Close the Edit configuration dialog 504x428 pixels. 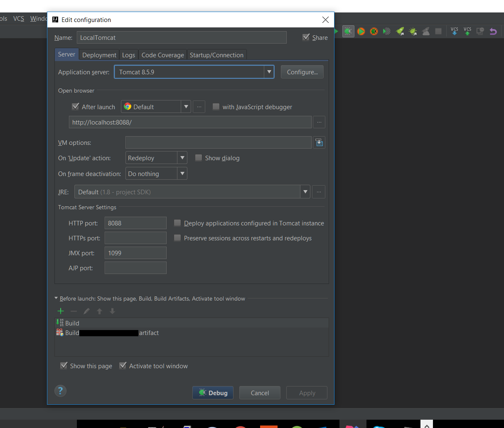point(325,20)
